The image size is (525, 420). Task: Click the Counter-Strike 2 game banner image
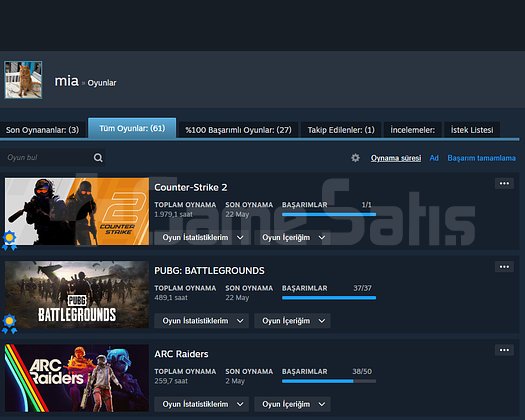coord(77,211)
